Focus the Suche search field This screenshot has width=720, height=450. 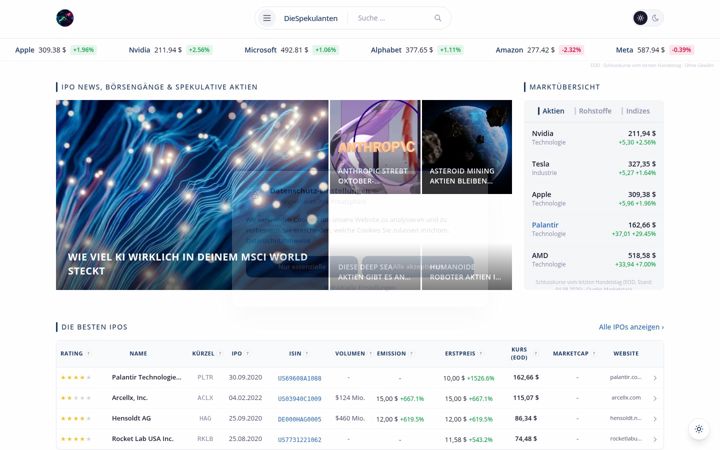point(393,18)
